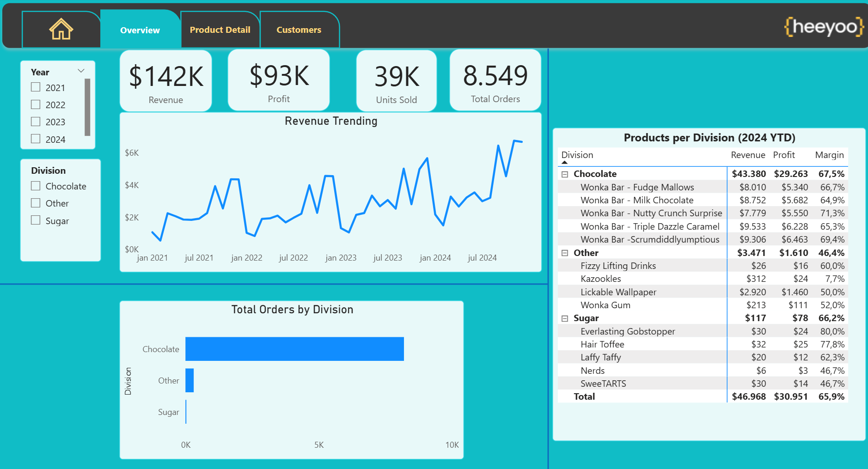Sort by the Division column header

[577, 155]
